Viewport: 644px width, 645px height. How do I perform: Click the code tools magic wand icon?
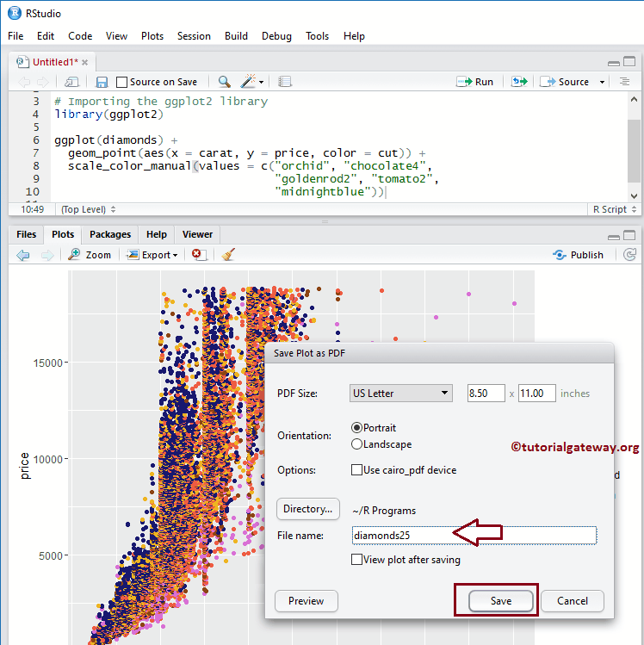point(249,82)
